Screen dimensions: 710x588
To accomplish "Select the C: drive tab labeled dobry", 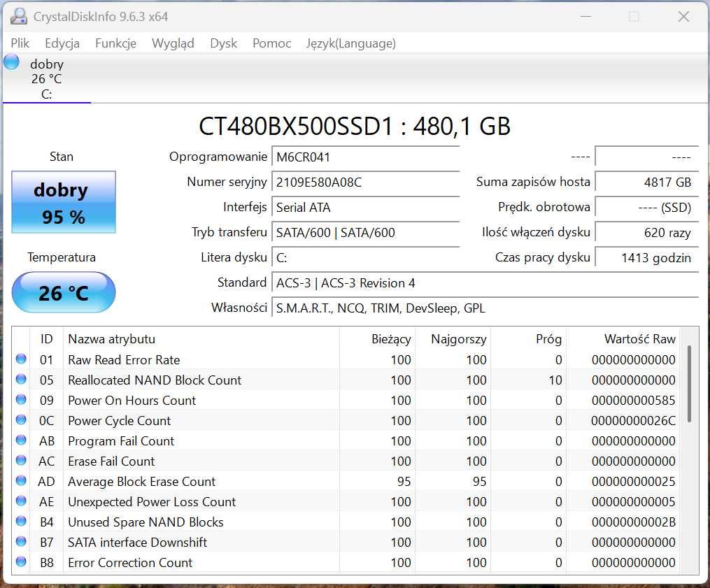I will [47, 79].
